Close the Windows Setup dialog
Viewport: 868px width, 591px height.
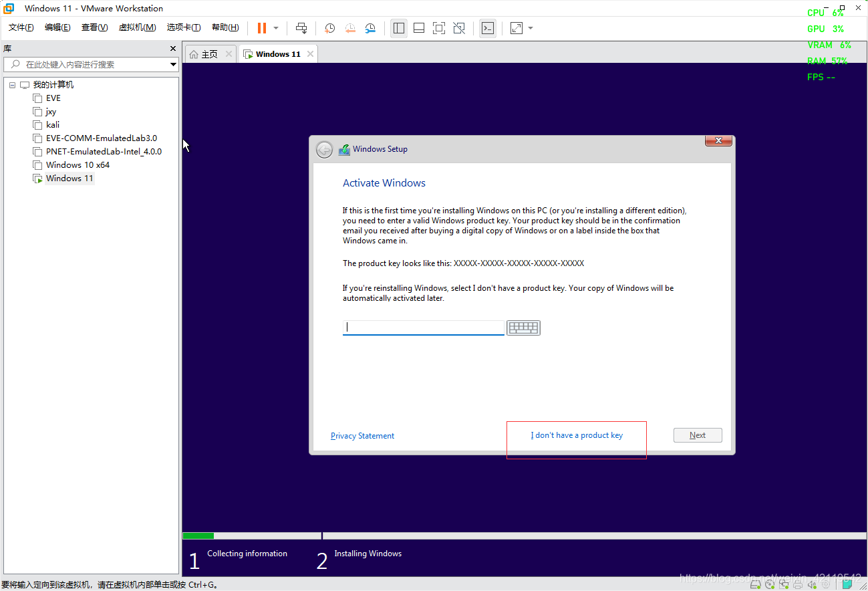pyautogui.click(x=718, y=140)
